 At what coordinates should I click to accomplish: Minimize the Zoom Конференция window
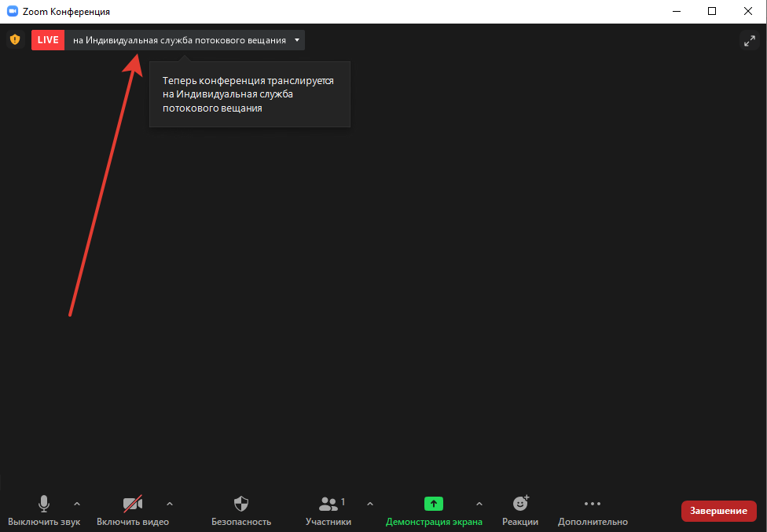coord(677,11)
